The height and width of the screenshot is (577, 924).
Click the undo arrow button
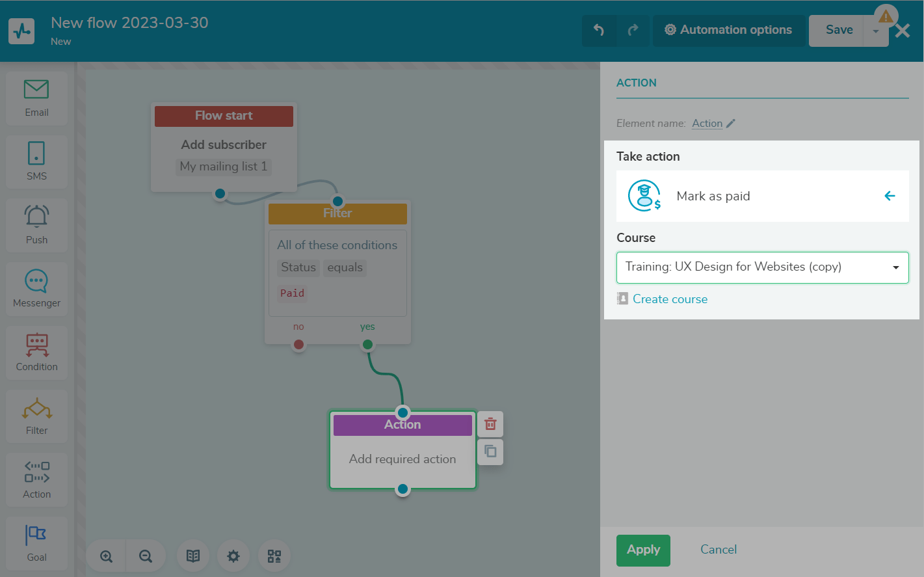click(x=599, y=30)
